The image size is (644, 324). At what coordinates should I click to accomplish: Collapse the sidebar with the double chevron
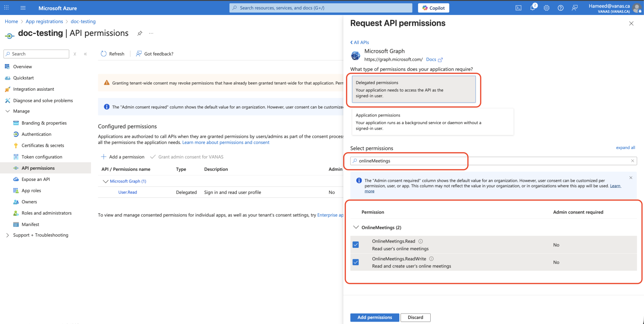tap(85, 54)
